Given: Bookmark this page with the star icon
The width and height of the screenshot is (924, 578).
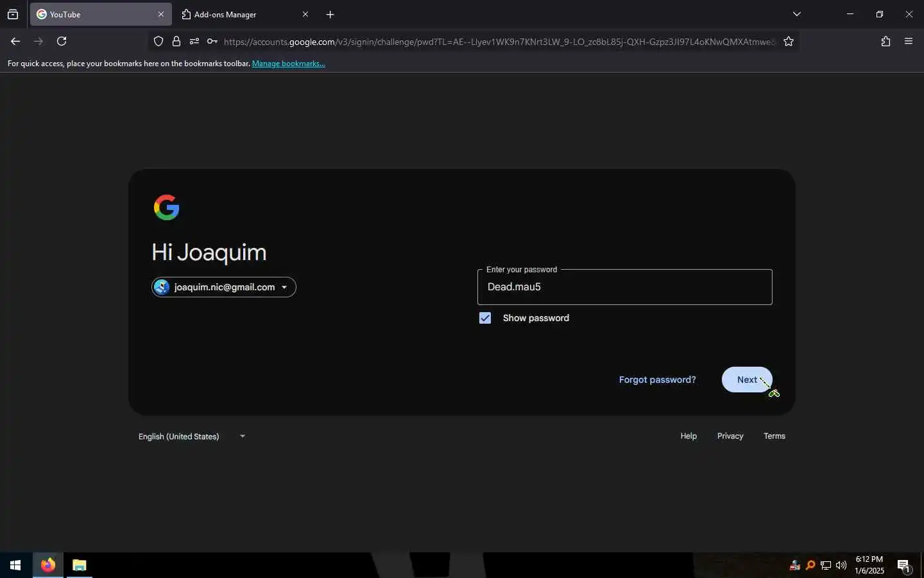Looking at the screenshot, I should point(789,41).
